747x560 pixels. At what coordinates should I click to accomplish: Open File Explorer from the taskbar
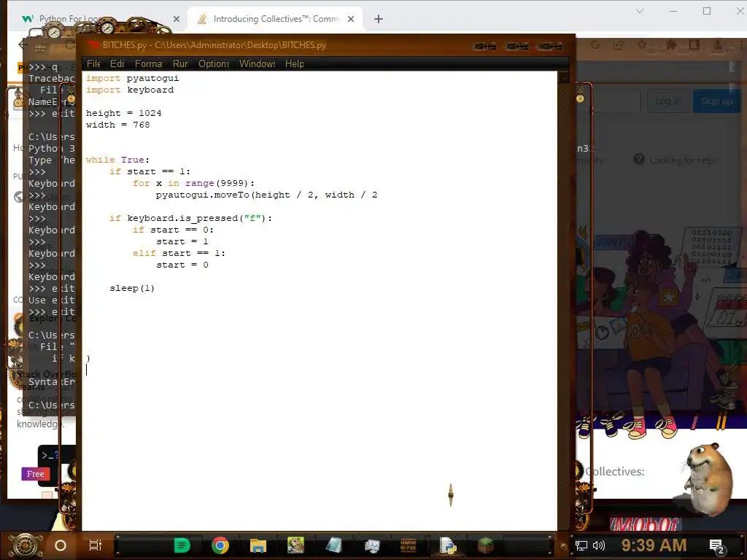pyautogui.click(x=258, y=545)
